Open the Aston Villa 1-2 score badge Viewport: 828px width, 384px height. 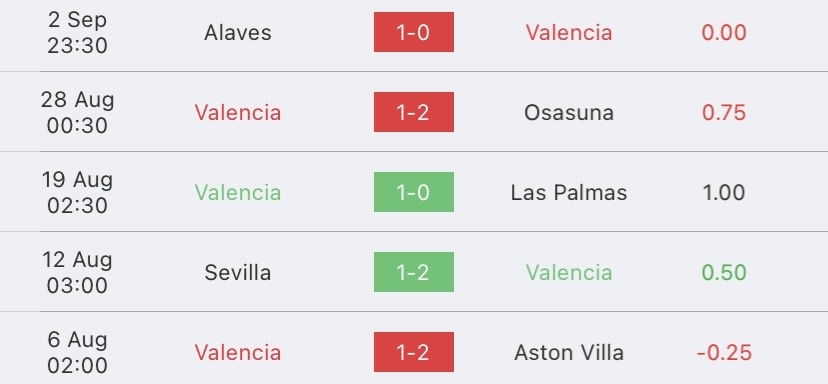tap(413, 352)
